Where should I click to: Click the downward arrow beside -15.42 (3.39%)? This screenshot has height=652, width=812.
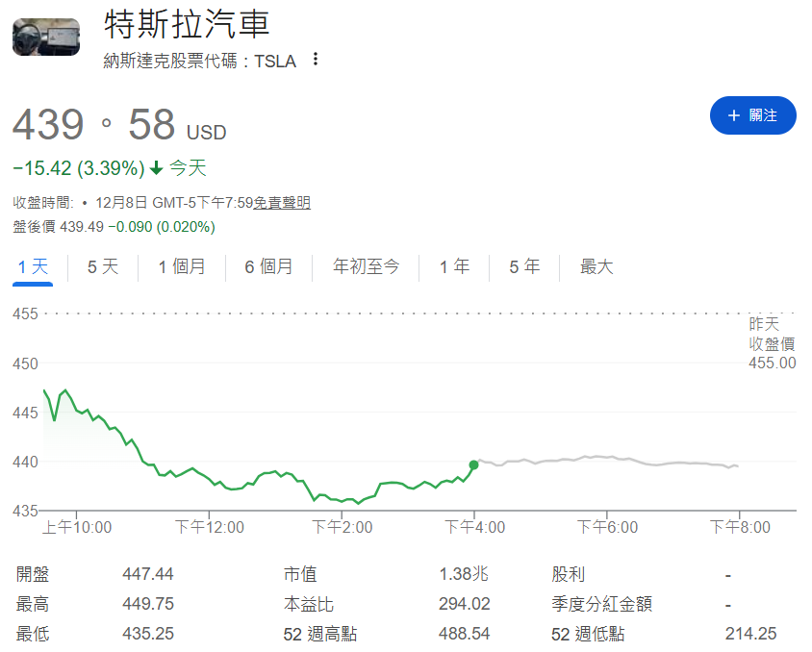154,167
